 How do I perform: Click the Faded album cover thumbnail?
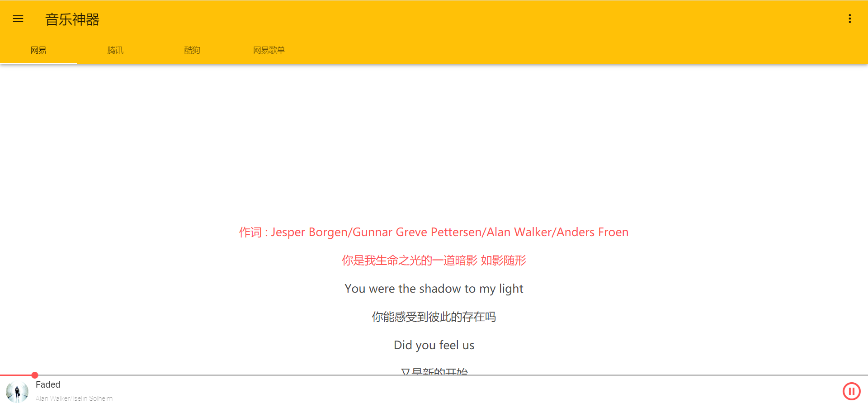click(x=17, y=391)
